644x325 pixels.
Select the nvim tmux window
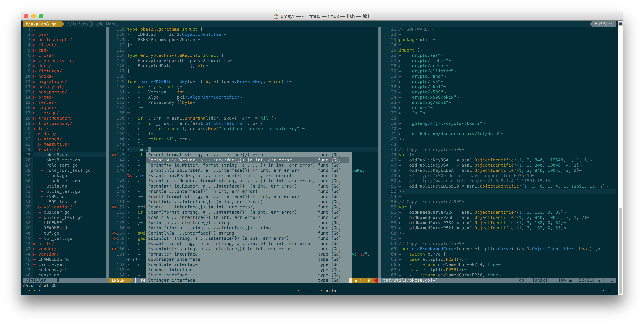point(331,291)
